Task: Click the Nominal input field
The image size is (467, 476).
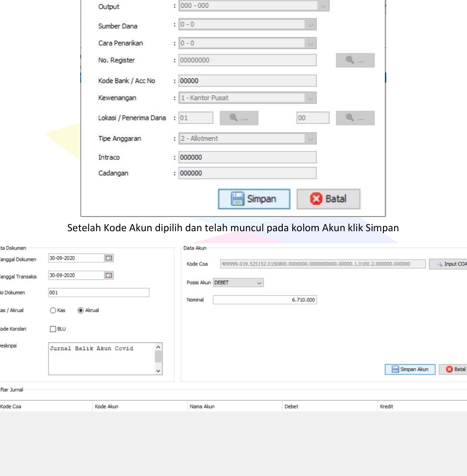Action: point(265,300)
